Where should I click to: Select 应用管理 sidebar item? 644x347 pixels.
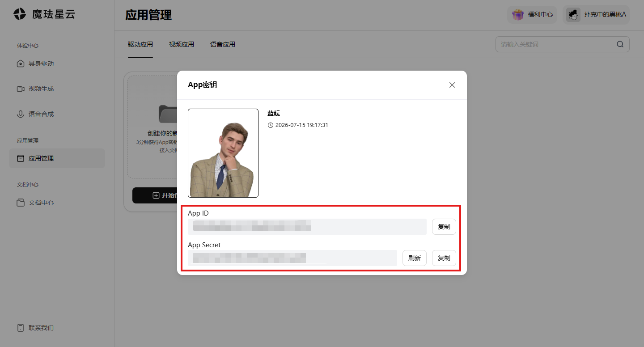point(57,158)
